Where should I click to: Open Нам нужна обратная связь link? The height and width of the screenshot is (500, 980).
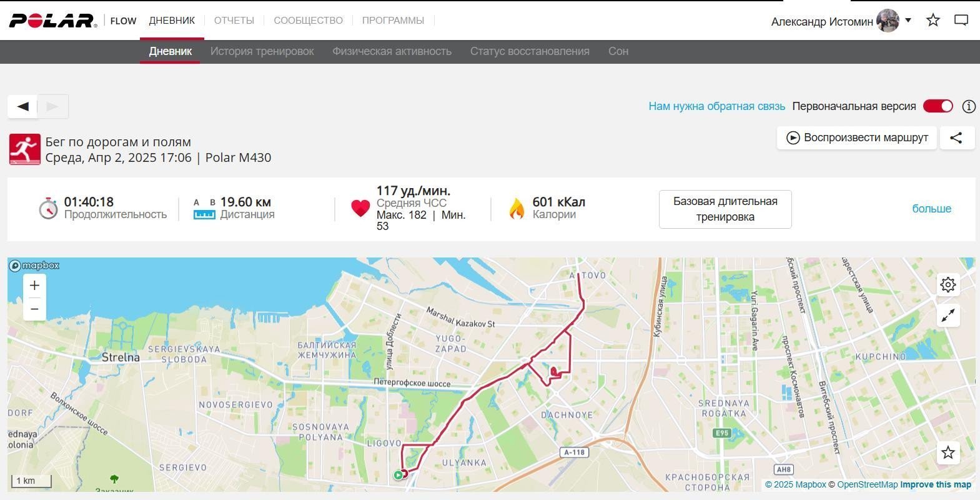717,106
